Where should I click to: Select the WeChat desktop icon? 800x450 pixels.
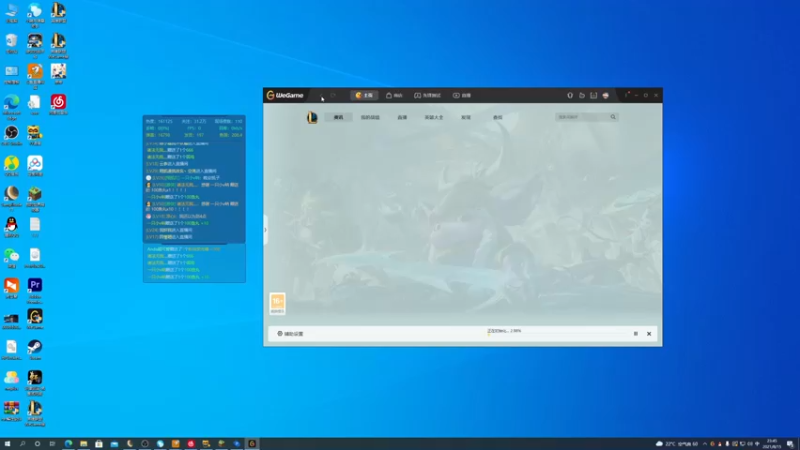[11, 258]
